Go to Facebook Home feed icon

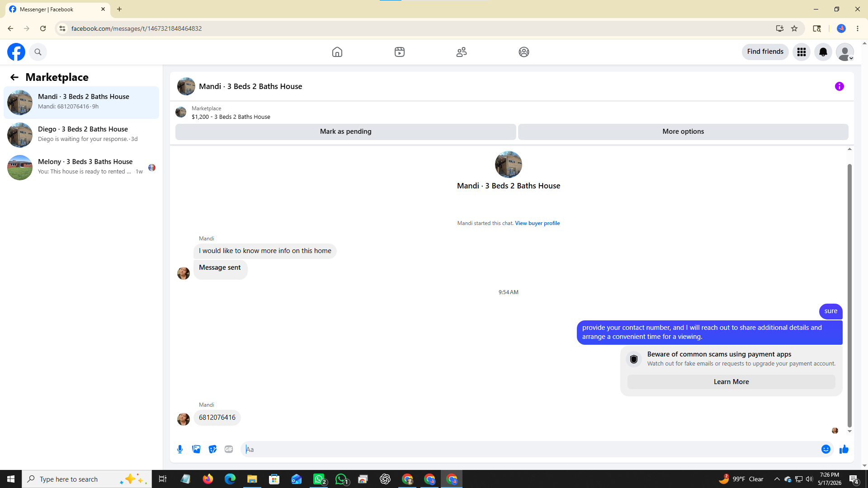coord(337,52)
